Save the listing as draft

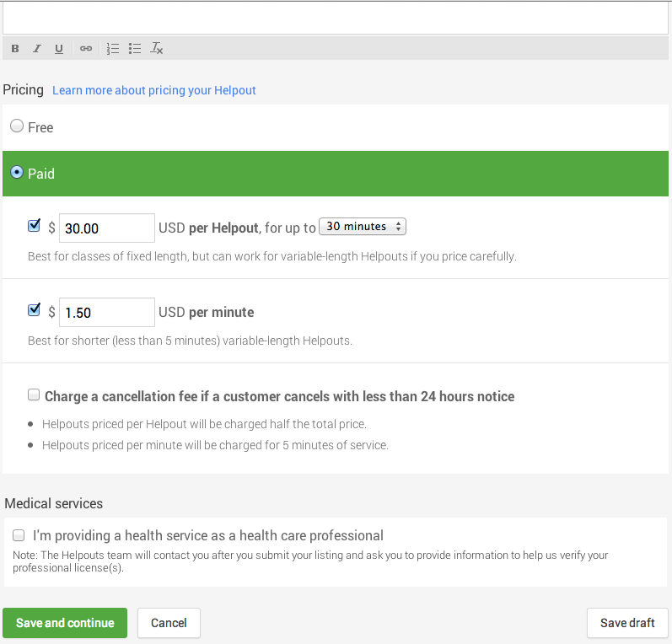pyautogui.click(x=627, y=623)
